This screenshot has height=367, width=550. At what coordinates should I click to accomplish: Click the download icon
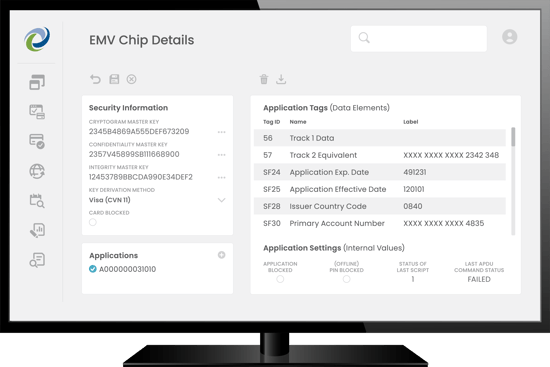(281, 79)
